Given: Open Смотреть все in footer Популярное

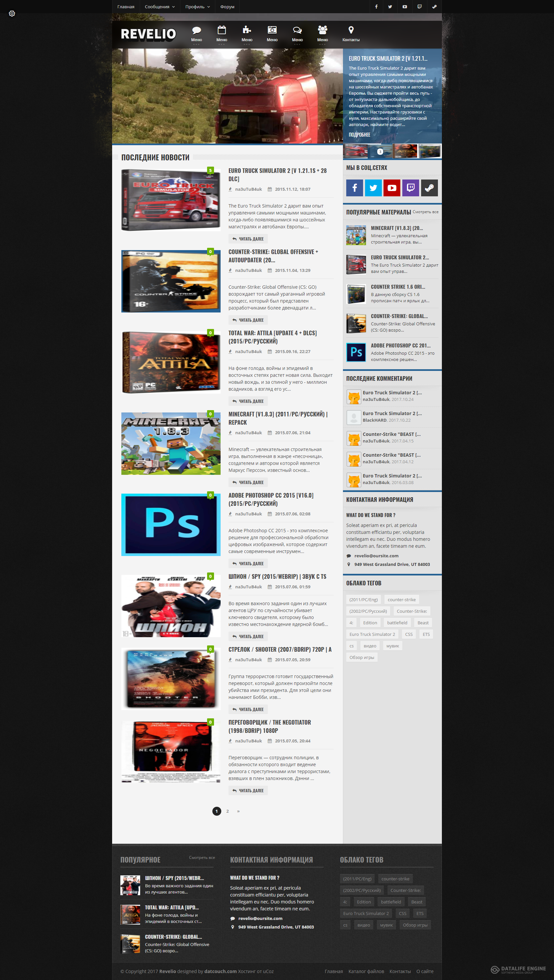Looking at the screenshot, I should [202, 857].
